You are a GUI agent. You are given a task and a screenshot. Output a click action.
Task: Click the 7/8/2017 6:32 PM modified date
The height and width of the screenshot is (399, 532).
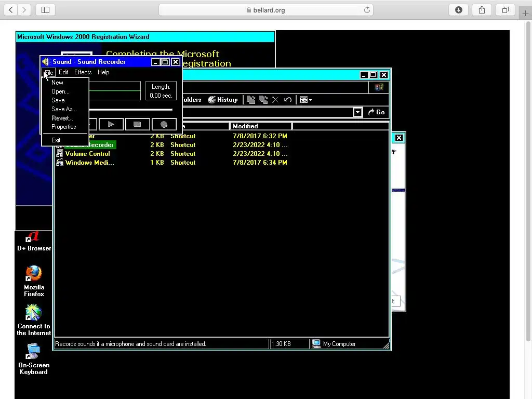[260, 136]
